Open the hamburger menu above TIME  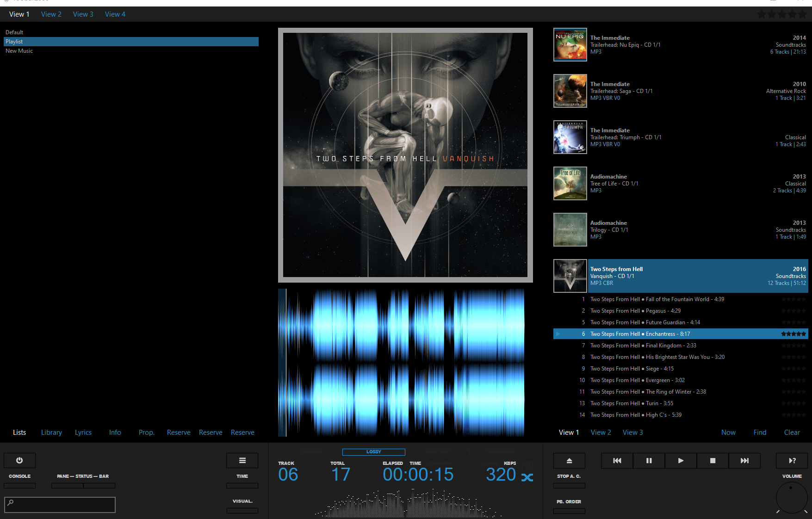pos(242,460)
